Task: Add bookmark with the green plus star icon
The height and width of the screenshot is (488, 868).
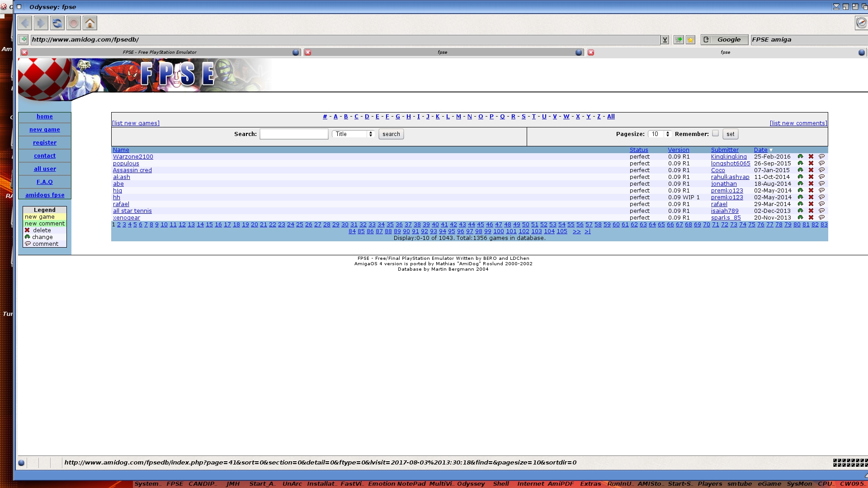Action: 679,40
